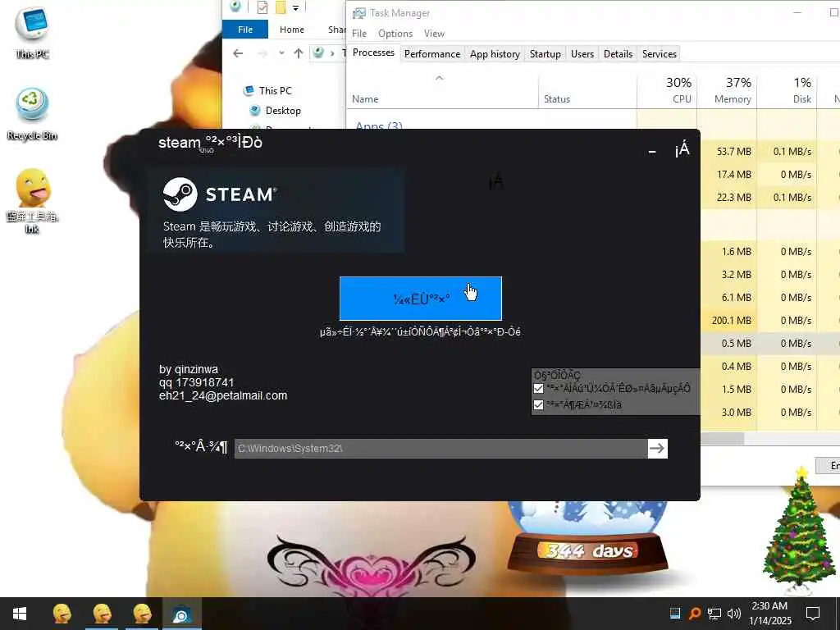Image resolution: width=840 pixels, height=630 pixels.
Task: Switch to the Performance tab
Action: (431, 53)
